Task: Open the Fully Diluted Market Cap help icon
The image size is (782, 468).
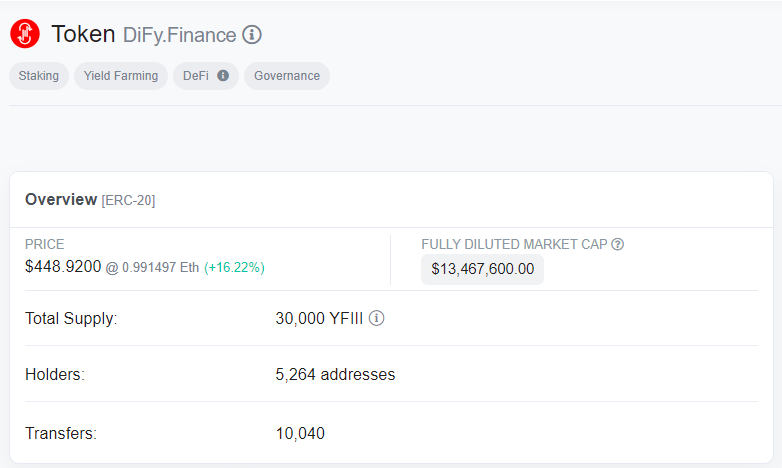Action: 617,244
